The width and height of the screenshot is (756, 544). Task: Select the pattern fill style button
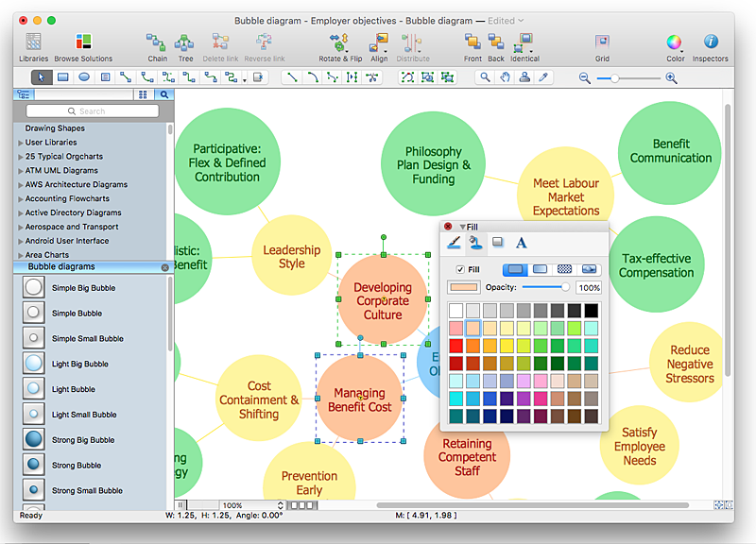[x=564, y=269]
